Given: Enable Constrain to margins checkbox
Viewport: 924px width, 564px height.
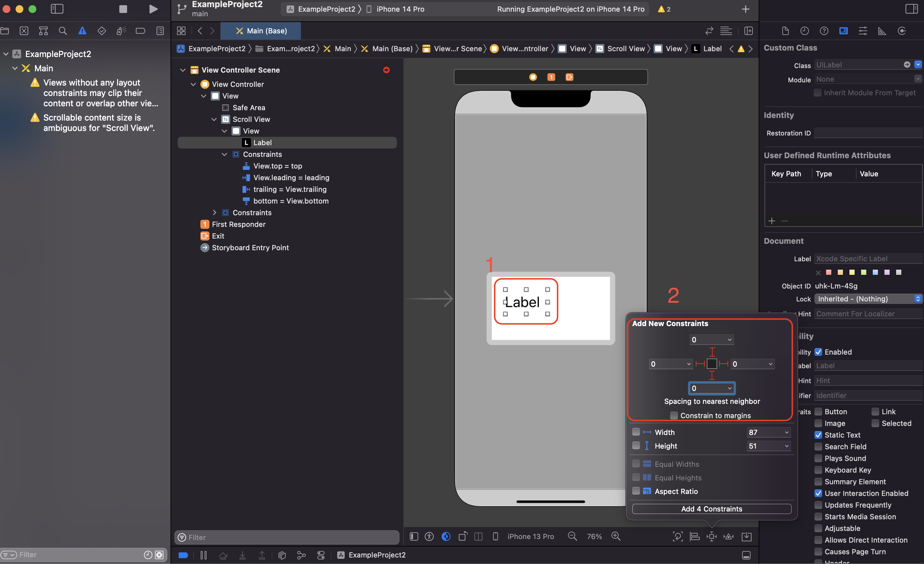Looking at the screenshot, I should click(673, 416).
